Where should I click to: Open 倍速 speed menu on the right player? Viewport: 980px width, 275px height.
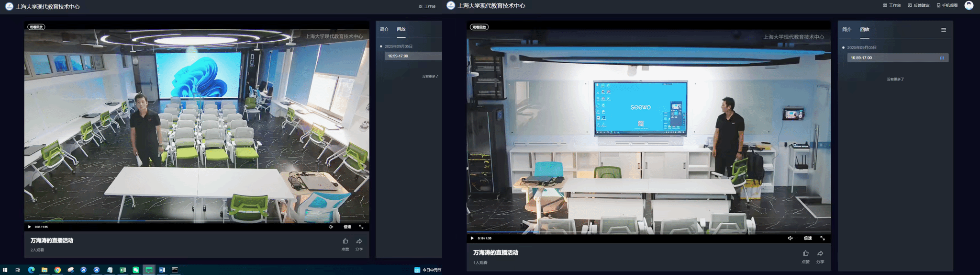point(808,238)
